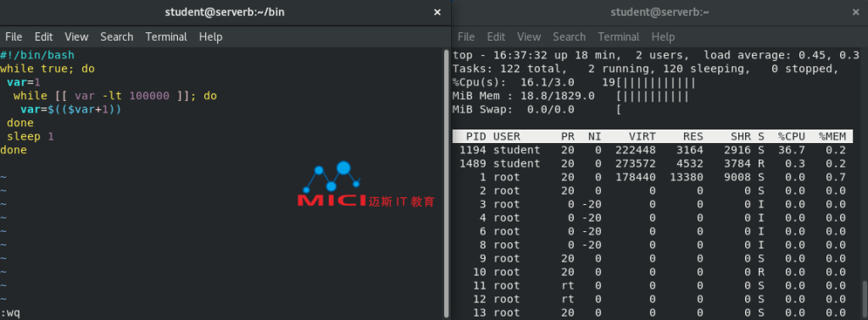Image resolution: width=868 pixels, height=320 pixels.
Task: Click the PID column header in top
Action: click(x=476, y=136)
